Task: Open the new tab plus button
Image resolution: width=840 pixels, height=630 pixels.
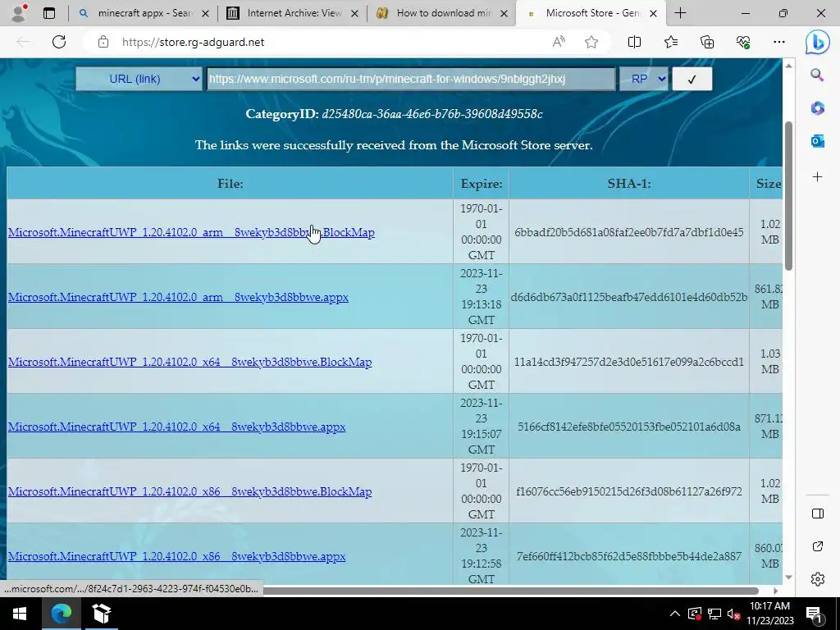Action: tap(680, 13)
